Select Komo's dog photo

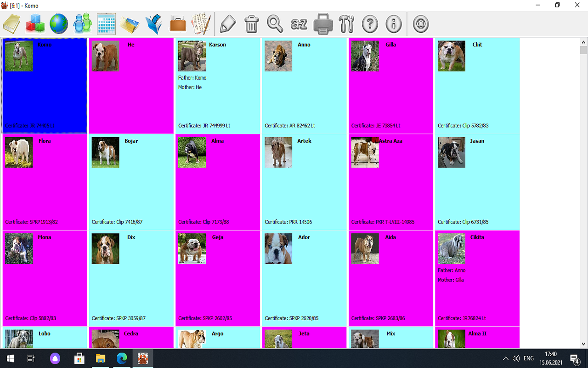point(19,56)
